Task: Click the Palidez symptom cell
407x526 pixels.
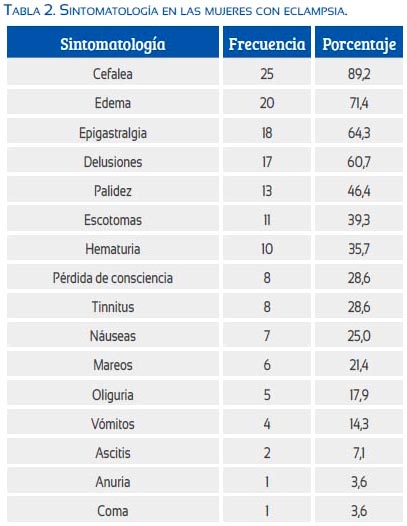Action: click(113, 191)
